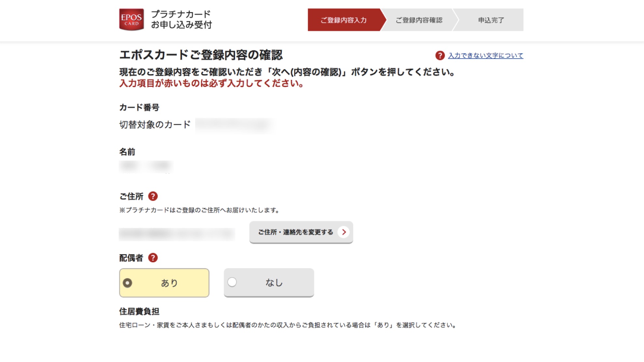Open ご住所・連絡先を変更する page
Viewport: 644px width, 362px height.
click(x=301, y=232)
